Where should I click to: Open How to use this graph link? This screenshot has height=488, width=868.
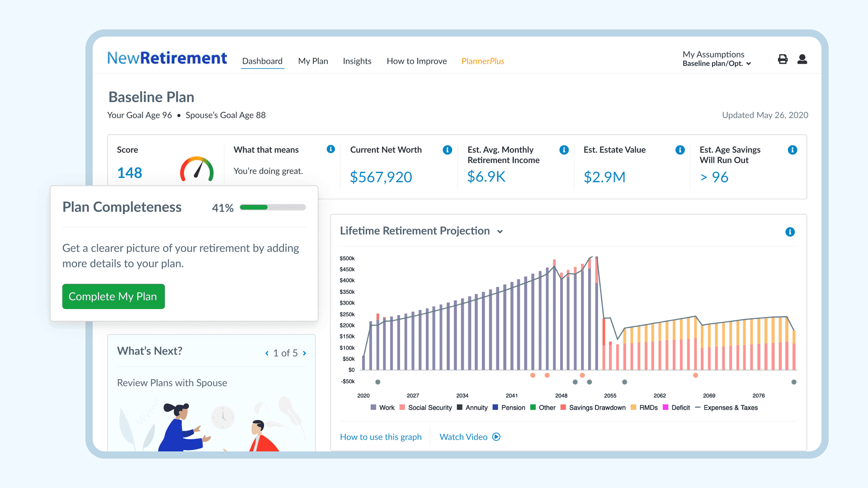point(381,437)
